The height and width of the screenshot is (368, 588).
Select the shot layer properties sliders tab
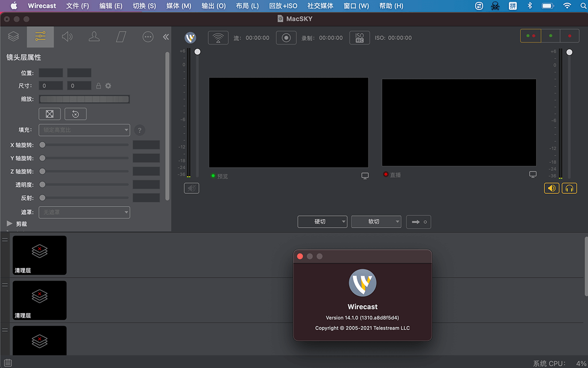(x=40, y=37)
